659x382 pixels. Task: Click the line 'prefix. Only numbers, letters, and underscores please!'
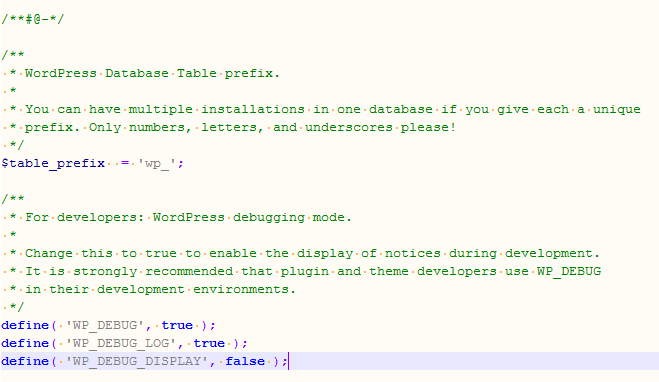click(x=240, y=127)
